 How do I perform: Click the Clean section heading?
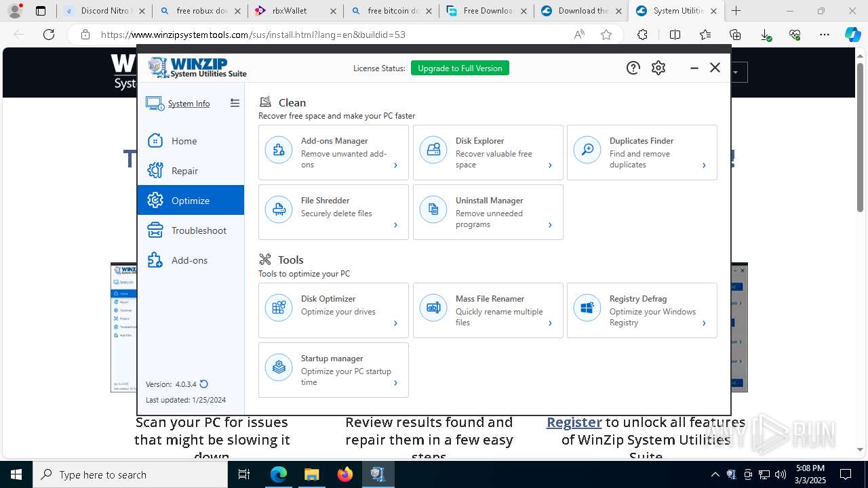(292, 102)
